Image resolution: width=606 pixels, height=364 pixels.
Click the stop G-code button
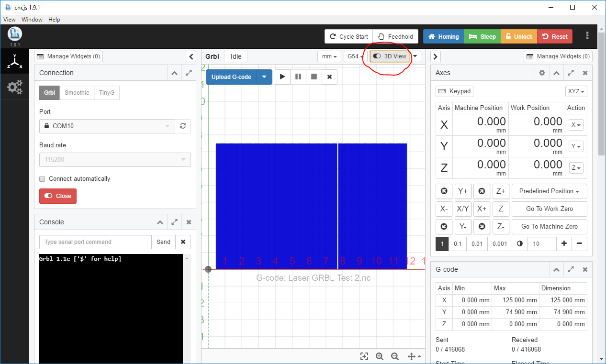pos(314,77)
